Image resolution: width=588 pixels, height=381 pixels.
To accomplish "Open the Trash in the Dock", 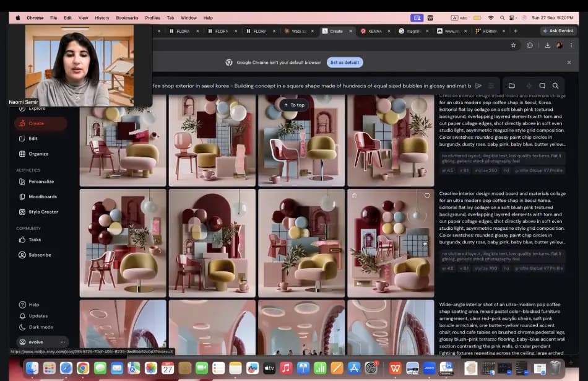I will (x=555, y=368).
